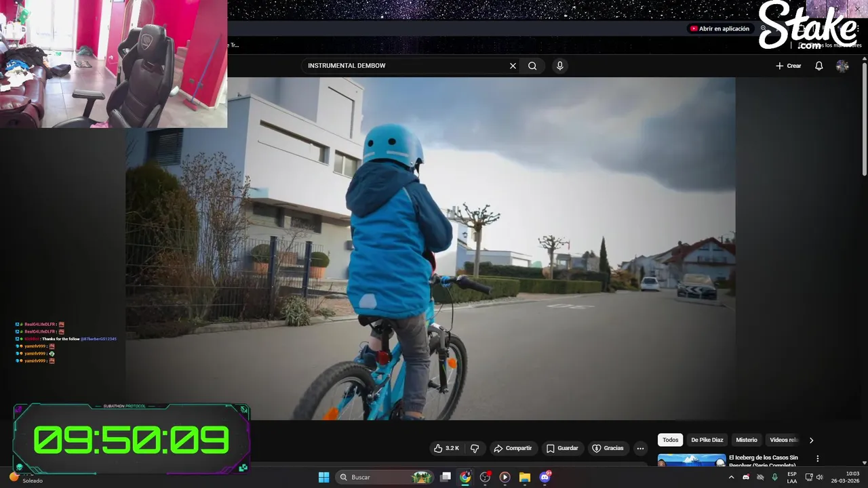Click the page's vertical scrollbar

click(x=864, y=119)
